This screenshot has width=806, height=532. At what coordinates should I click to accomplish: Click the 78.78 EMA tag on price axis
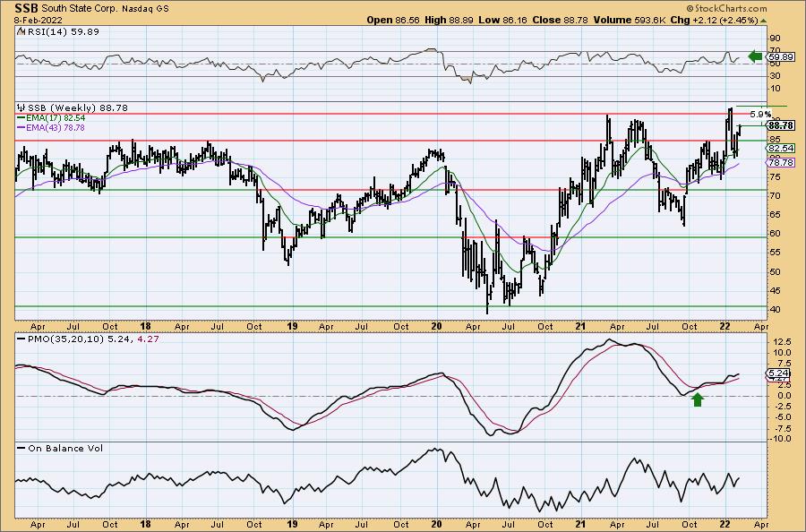click(x=780, y=162)
